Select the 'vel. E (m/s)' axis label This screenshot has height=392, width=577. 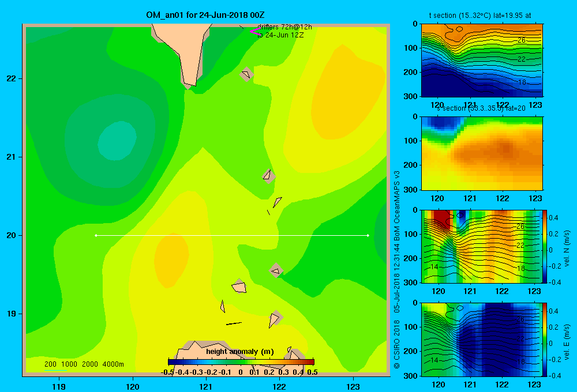click(x=567, y=342)
